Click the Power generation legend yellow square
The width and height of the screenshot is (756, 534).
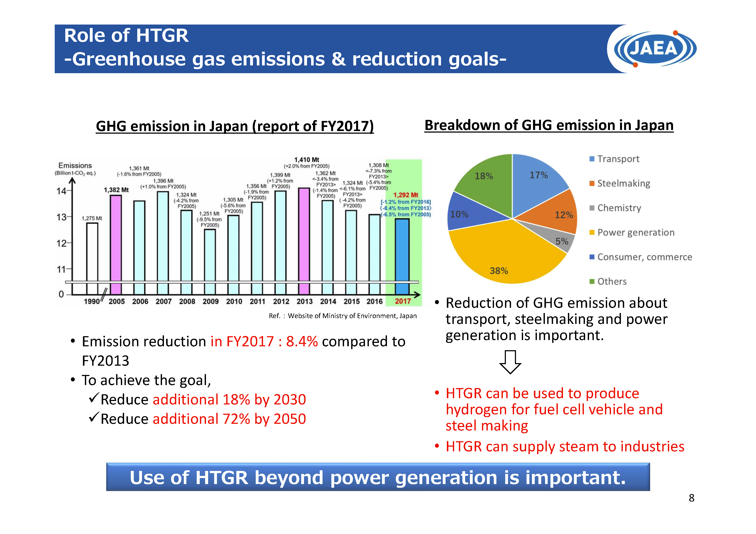click(592, 233)
